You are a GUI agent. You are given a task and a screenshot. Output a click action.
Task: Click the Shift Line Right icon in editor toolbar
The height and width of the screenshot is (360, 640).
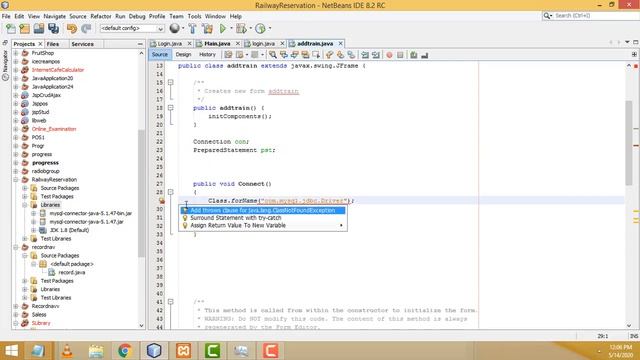coord(376,55)
